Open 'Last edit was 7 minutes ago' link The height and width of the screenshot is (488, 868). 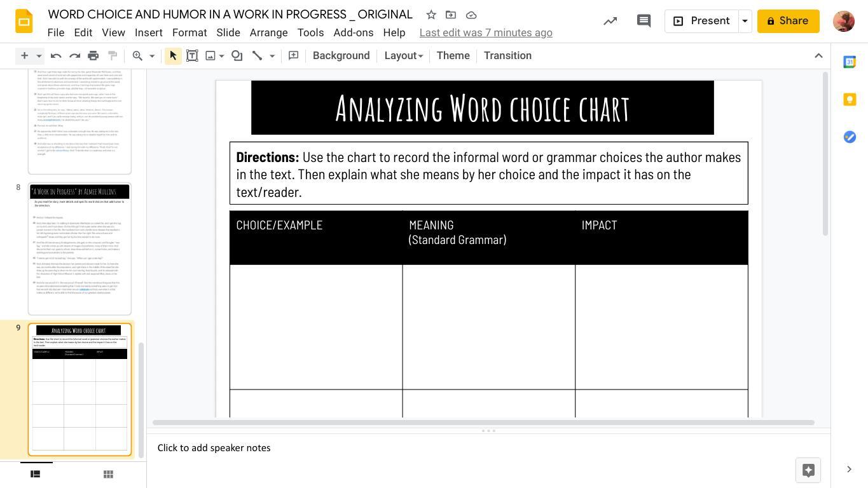[486, 32]
